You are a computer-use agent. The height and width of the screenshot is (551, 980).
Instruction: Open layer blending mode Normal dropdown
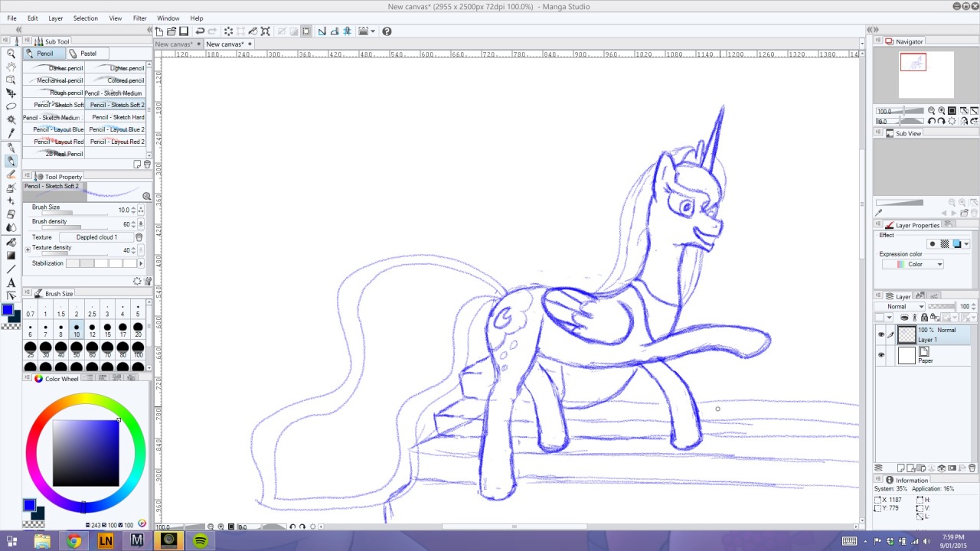pos(900,306)
